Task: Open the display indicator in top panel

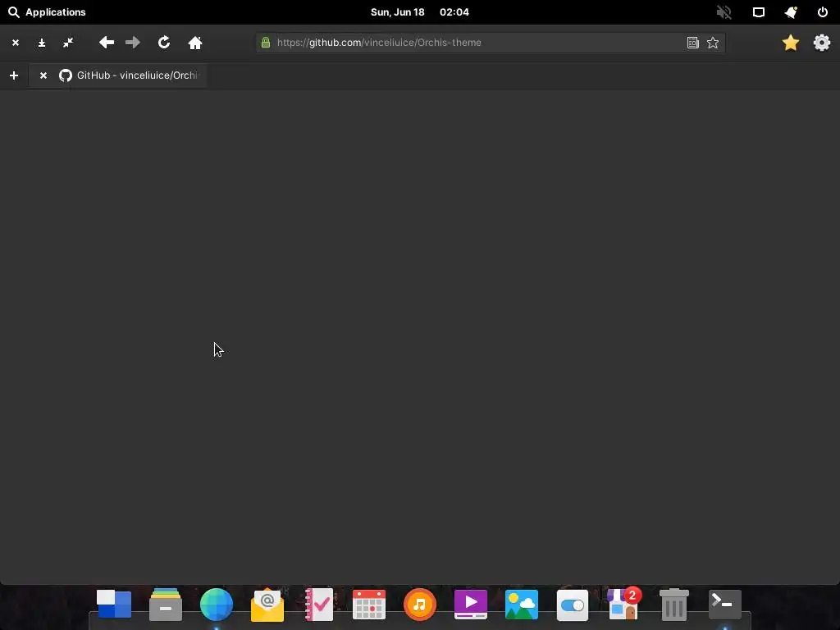Action: click(759, 11)
